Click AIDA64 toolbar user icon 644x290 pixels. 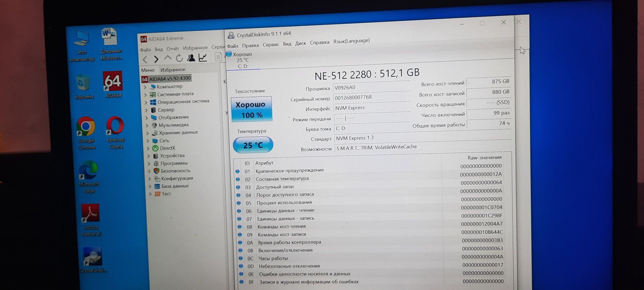pos(191,58)
